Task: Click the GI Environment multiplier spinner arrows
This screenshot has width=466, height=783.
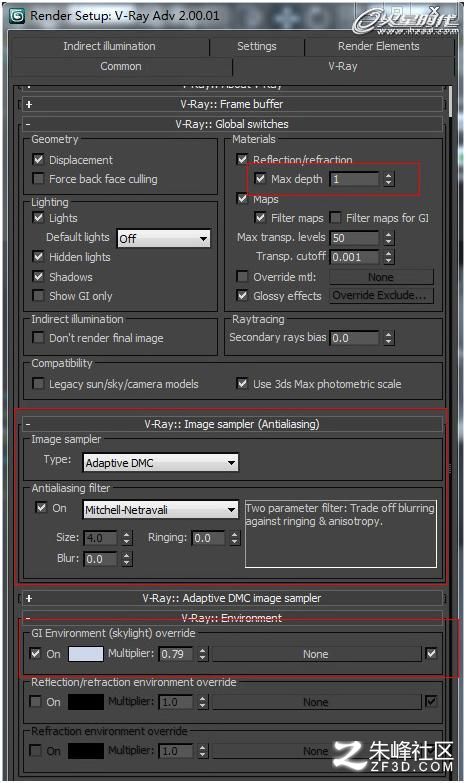Action: click(202, 654)
